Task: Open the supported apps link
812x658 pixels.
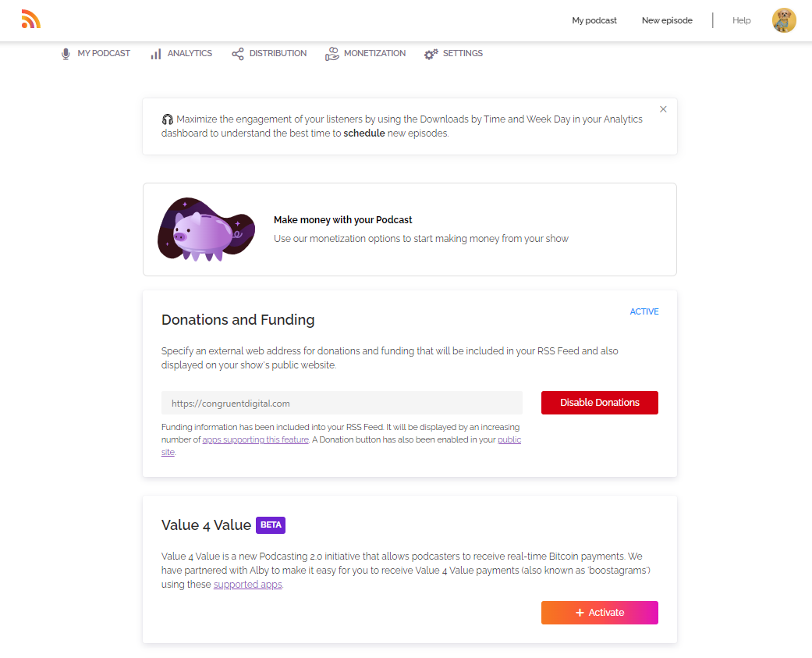Action: [x=247, y=583]
